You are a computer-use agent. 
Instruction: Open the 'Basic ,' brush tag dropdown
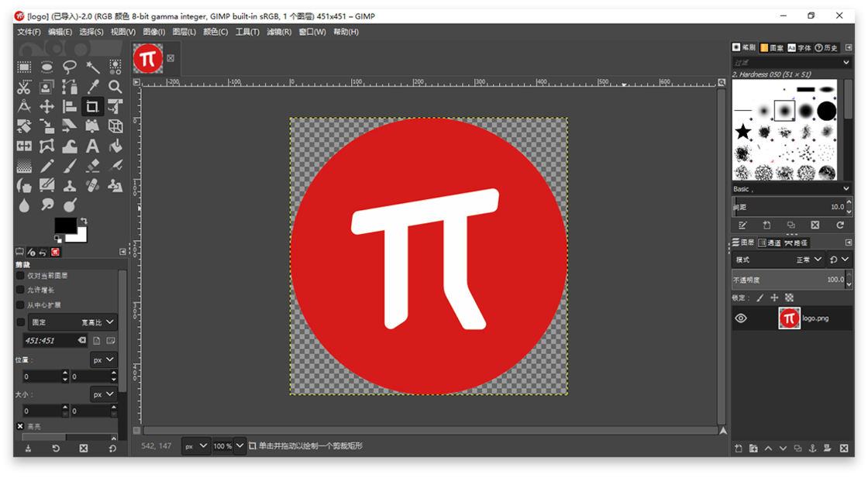[791, 189]
